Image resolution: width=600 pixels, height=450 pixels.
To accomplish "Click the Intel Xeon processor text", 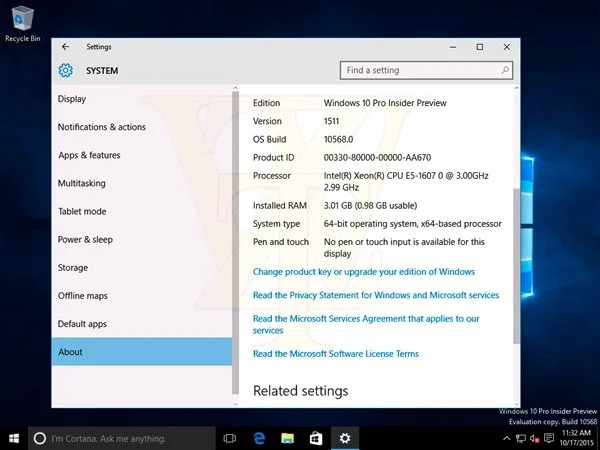I will click(406, 181).
